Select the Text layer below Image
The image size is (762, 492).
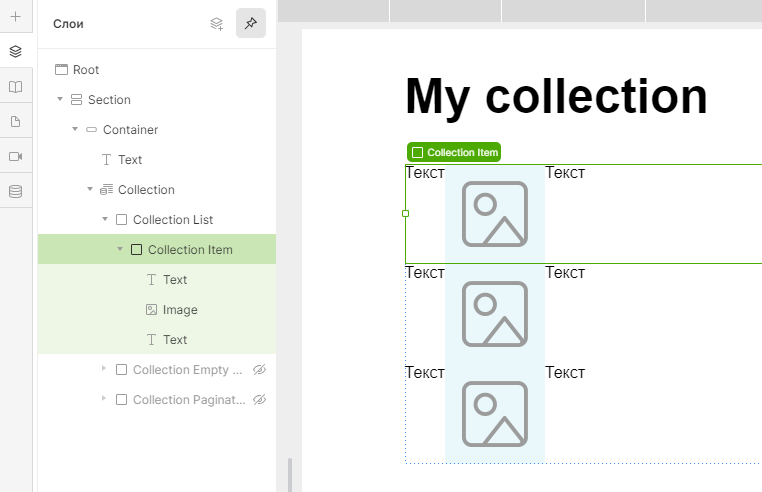click(157, 339)
